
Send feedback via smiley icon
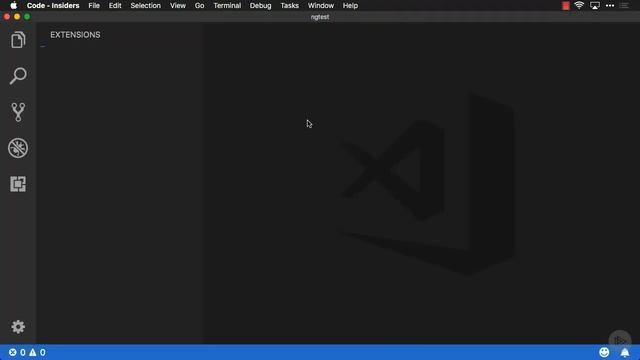click(604, 352)
